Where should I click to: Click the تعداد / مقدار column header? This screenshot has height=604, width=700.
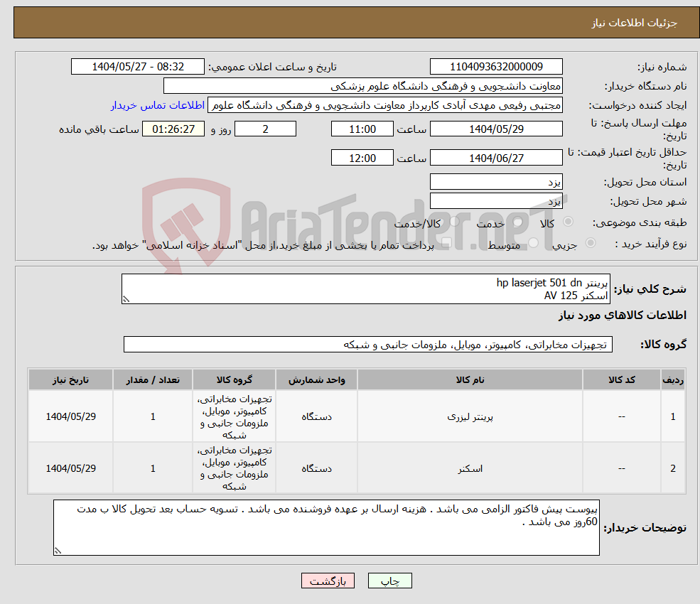153,380
